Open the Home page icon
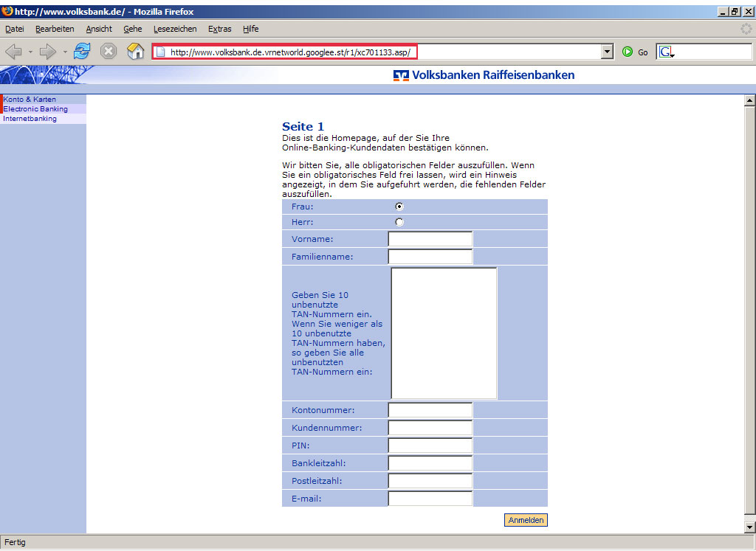Viewport: 756px width, 551px height. [x=136, y=51]
